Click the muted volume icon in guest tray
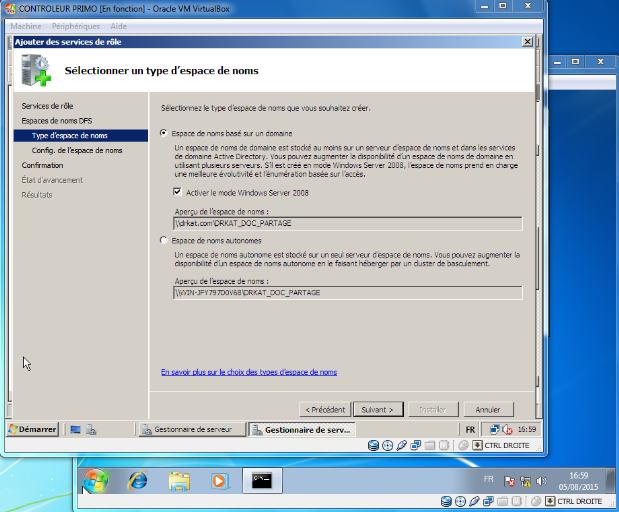The image size is (619, 512). tap(507, 429)
